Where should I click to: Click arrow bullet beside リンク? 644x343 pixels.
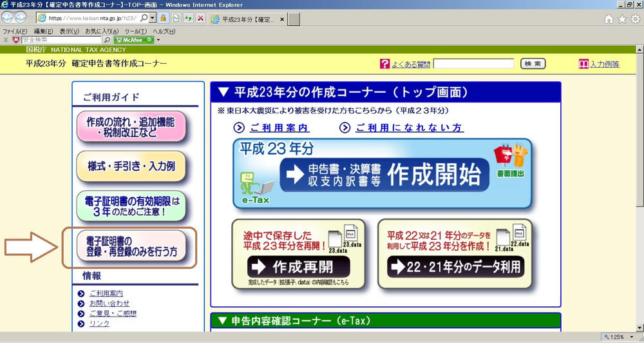(x=81, y=324)
